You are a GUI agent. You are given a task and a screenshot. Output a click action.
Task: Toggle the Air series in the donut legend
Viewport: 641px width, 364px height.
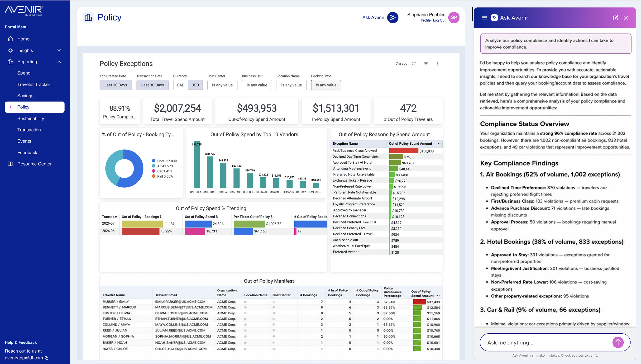(x=163, y=166)
